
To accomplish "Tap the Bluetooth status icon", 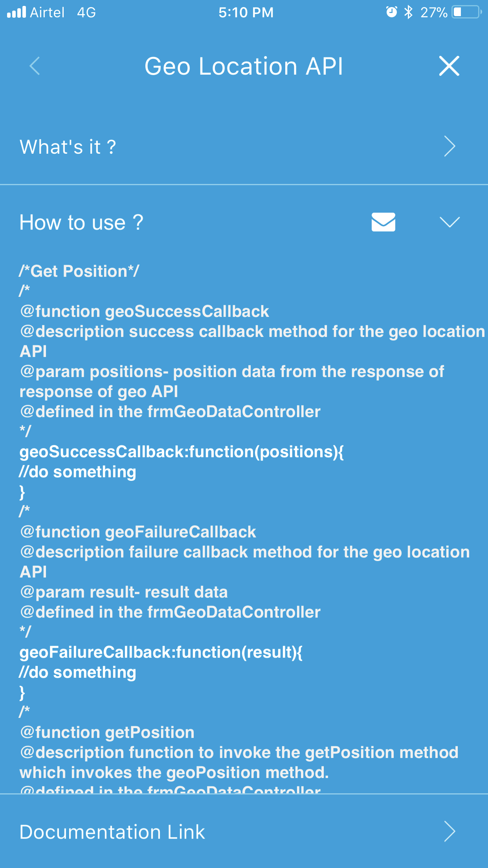I will point(409,12).
